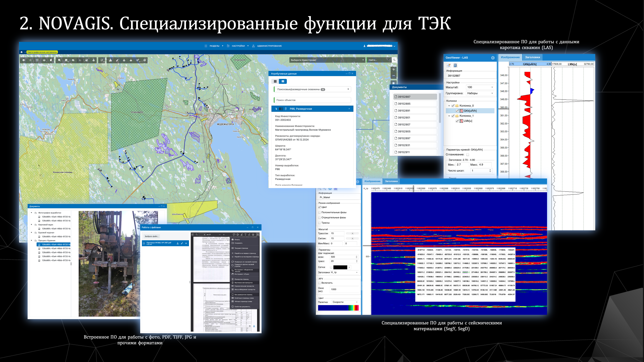Toggle the Сглаживание checkbox in LAS viewer
The height and width of the screenshot is (362, 644).
(467, 155)
